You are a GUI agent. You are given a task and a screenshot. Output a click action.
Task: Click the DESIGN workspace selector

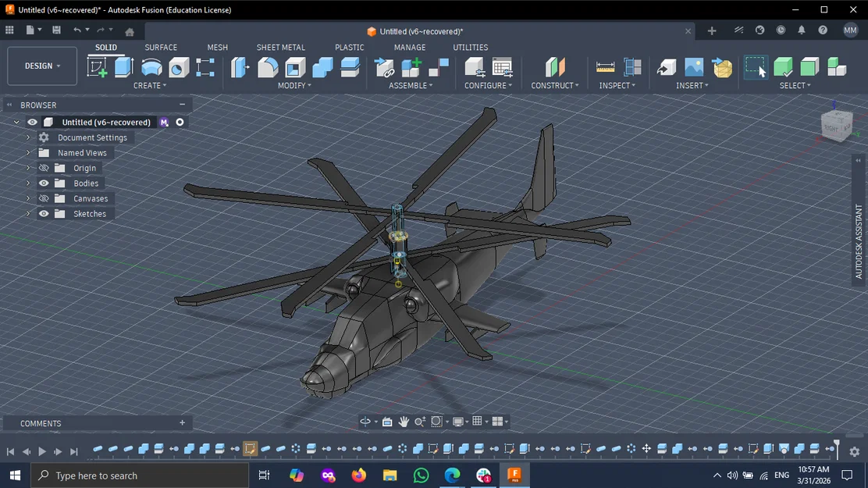pos(41,66)
